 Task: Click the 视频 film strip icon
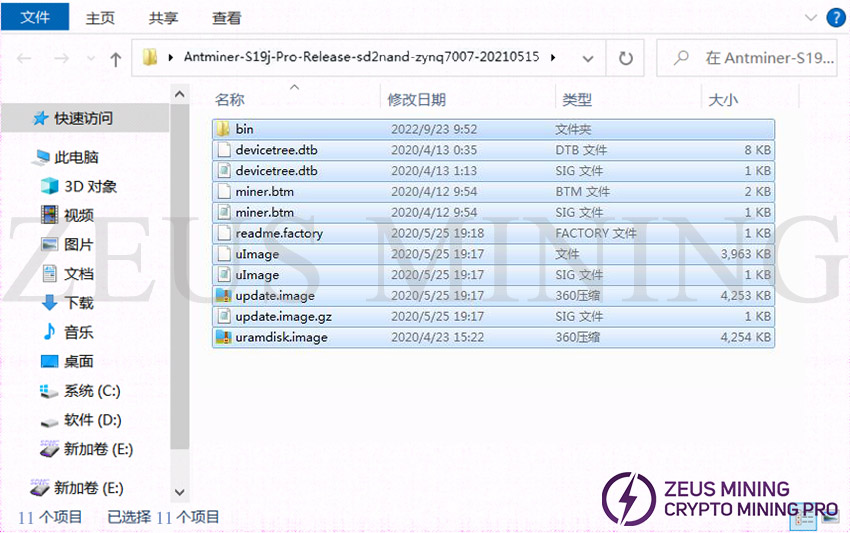(x=50, y=215)
